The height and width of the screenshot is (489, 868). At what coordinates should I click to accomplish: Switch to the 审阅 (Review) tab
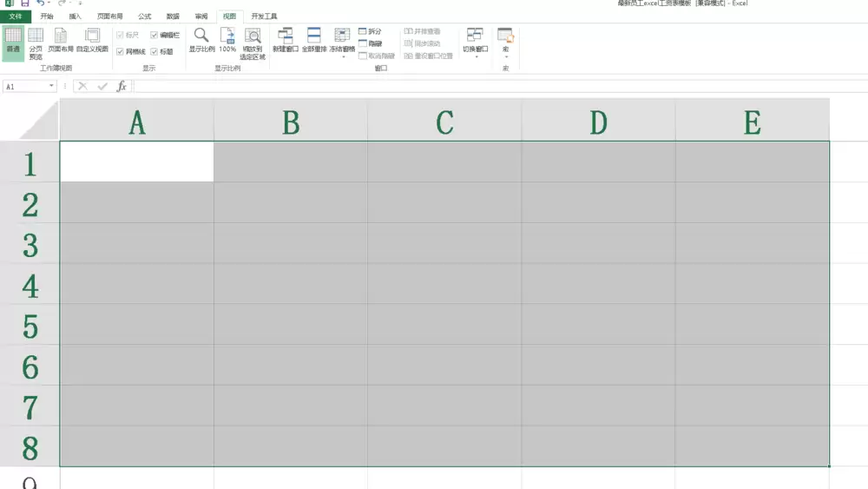click(x=201, y=16)
